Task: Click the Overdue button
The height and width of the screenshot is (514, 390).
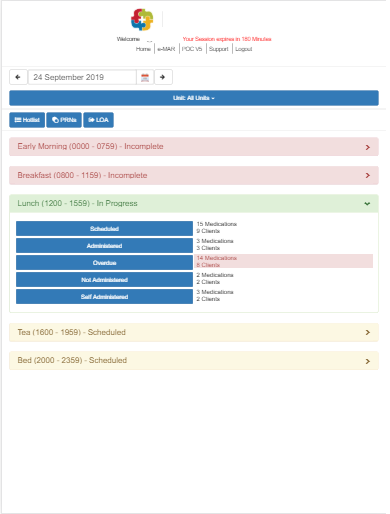Action: click(x=104, y=263)
